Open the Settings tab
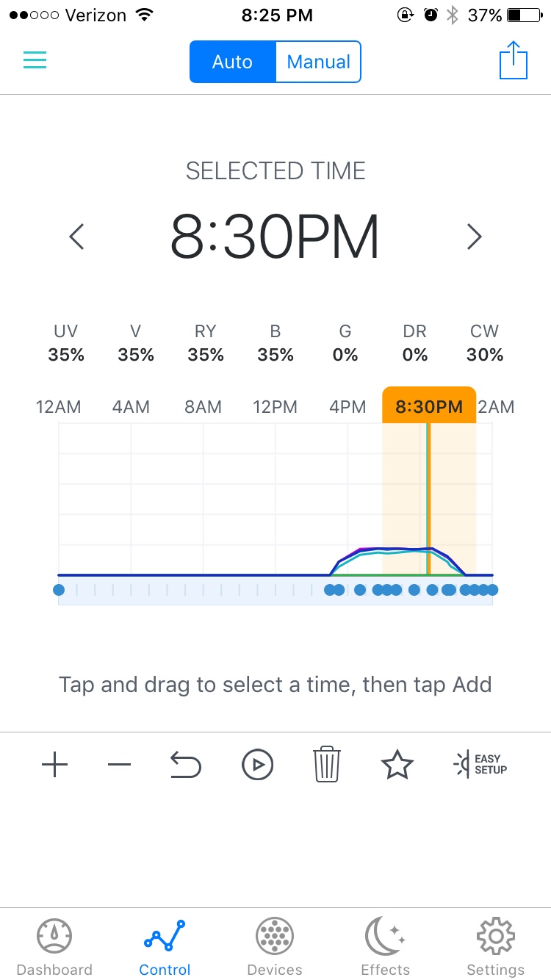Screen dimensions: 551x980 click(x=496, y=947)
